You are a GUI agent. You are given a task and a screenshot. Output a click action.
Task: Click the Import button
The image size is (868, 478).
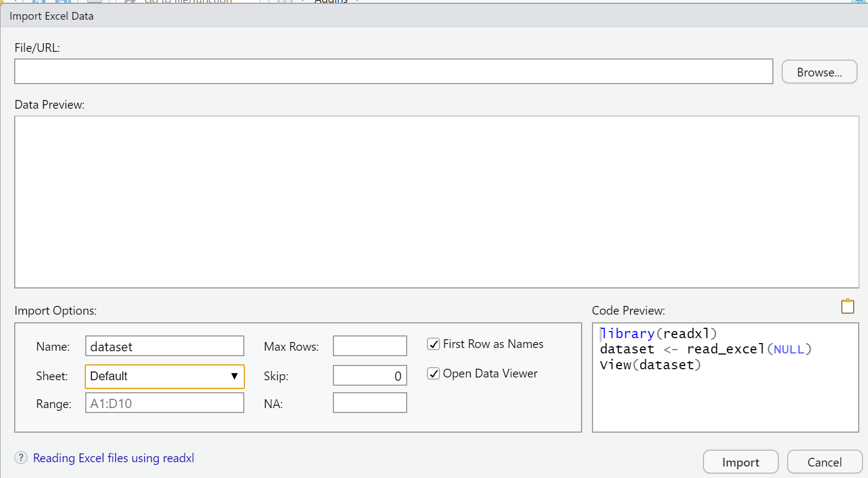741,462
